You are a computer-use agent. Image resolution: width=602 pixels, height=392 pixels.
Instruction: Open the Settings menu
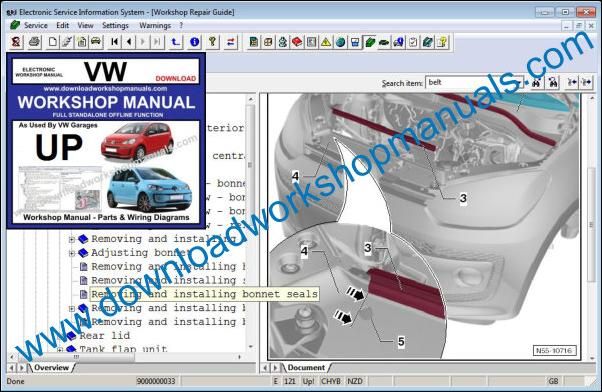tap(115, 25)
